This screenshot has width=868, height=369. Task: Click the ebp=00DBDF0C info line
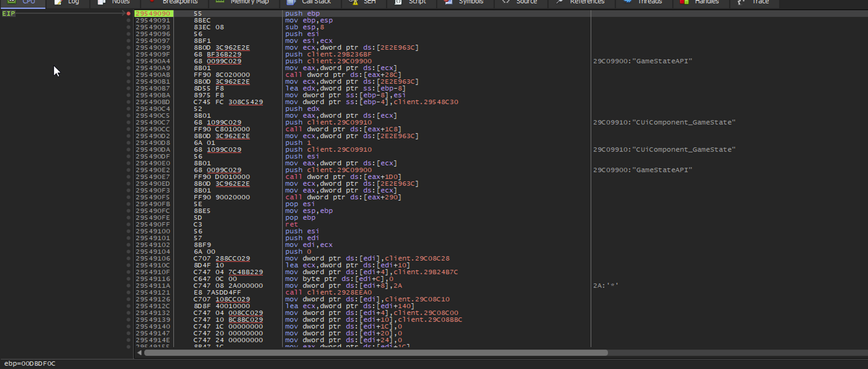30,363
